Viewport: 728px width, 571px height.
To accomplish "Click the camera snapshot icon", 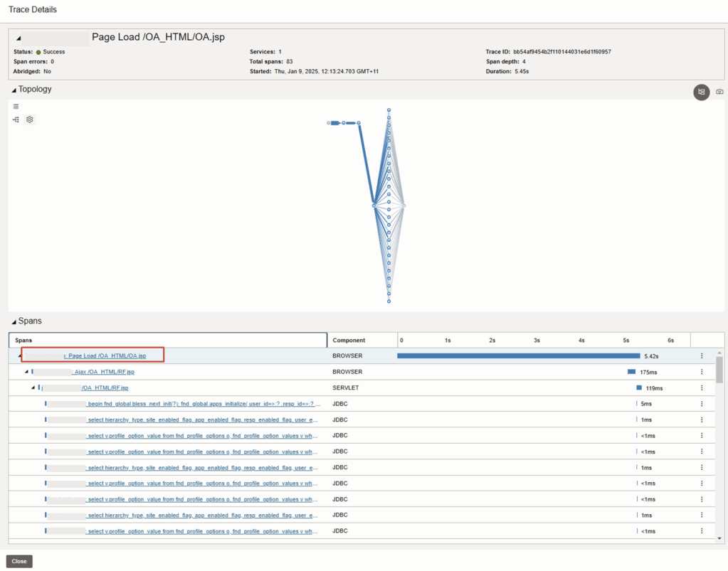I will 719,92.
